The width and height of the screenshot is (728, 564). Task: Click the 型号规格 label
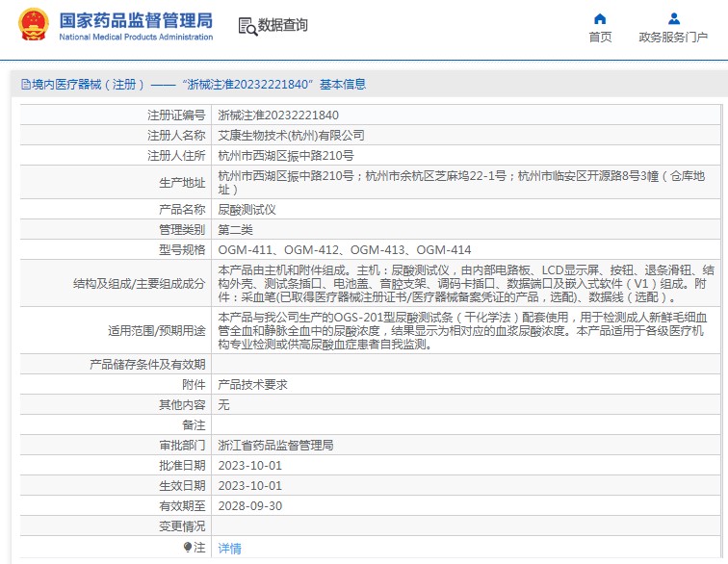182,249
